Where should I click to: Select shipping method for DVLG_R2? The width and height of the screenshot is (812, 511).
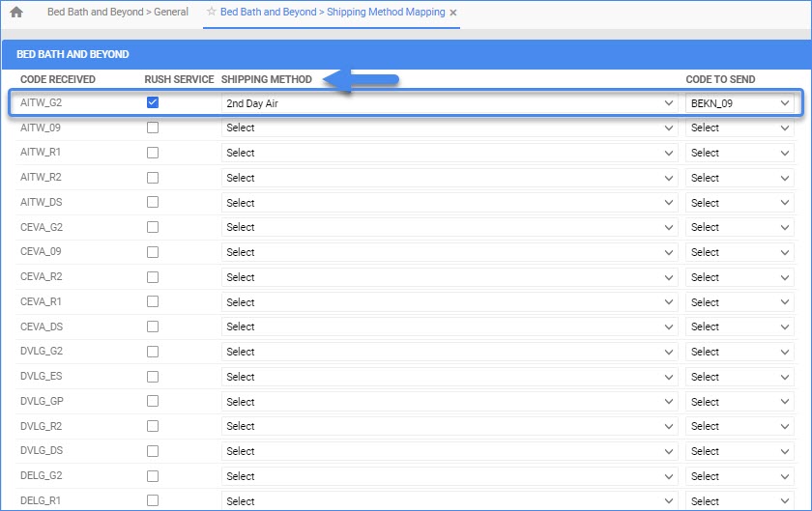click(449, 426)
